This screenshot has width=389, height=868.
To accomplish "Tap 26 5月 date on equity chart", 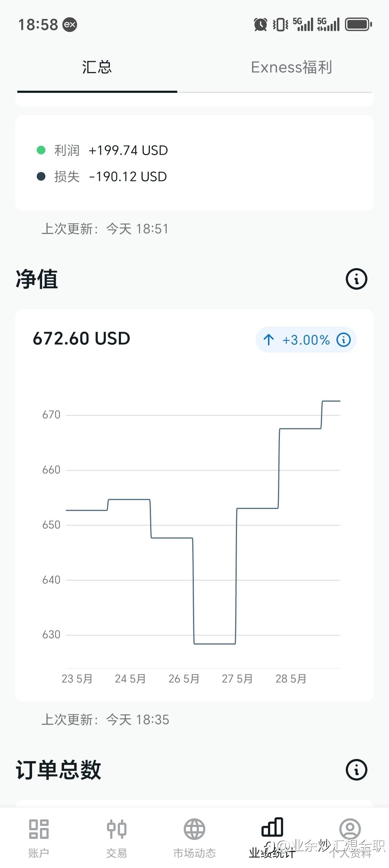I will click(x=184, y=679).
